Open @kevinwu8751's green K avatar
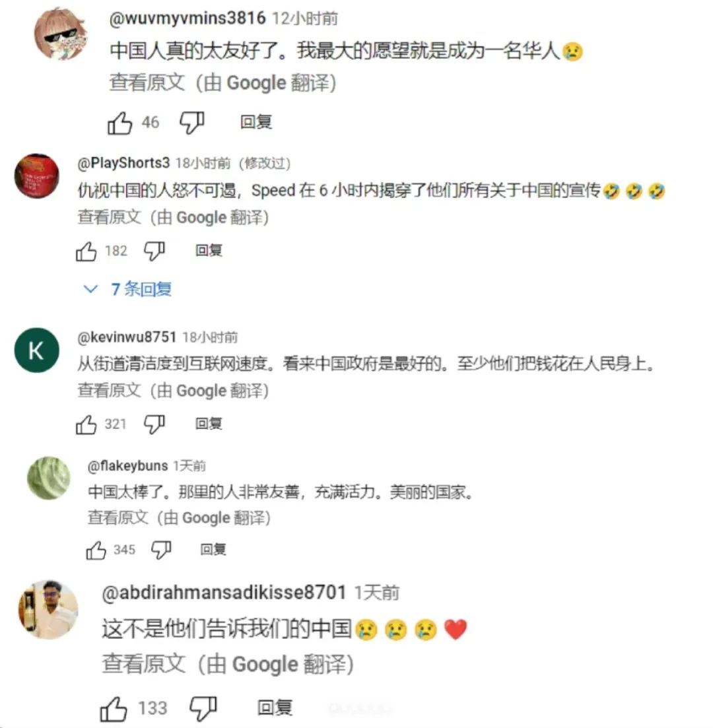The width and height of the screenshot is (713, 728). click(x=37, y=350)
